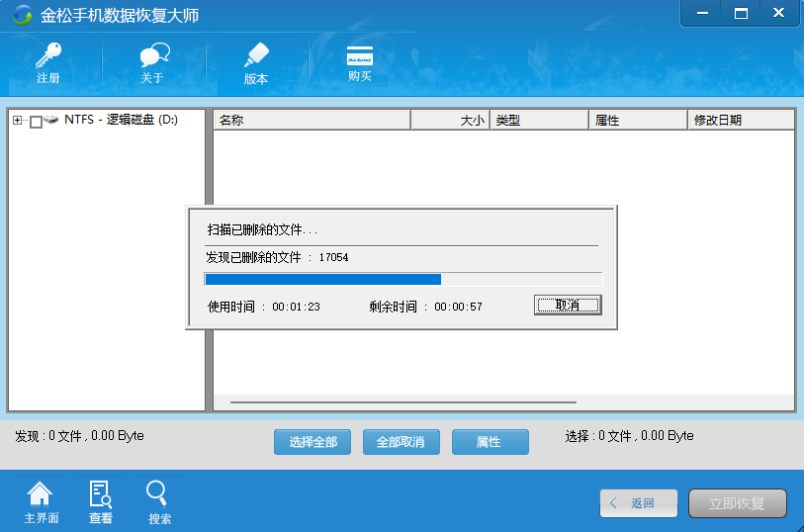Click the 发现 : 0 文件 status text
The image size is (804, 532).
coord(79,436)
